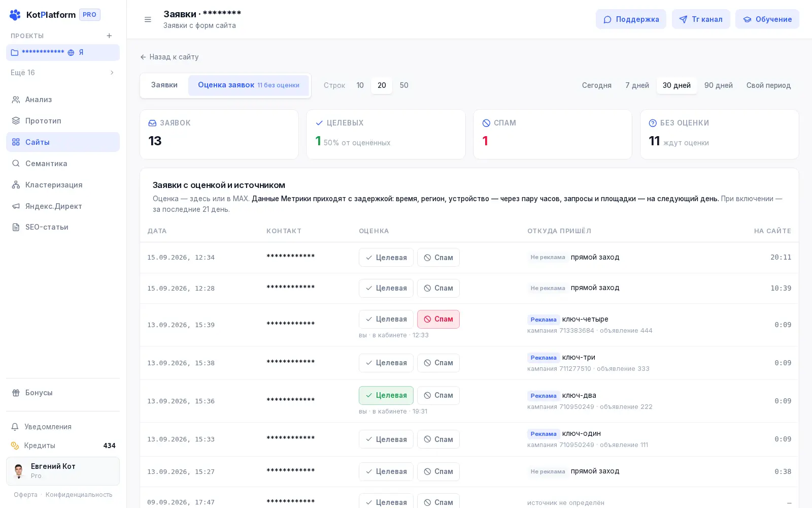The image size is (812, 508).
Task: Toggle sidebar with hamburger menu icon
Action: coord(148,19)
